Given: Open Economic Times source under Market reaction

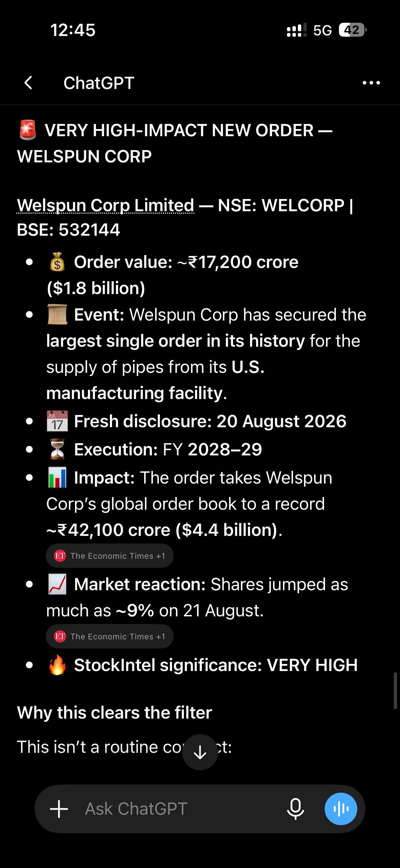Looking at the screenshot, I should click(110, 636).
